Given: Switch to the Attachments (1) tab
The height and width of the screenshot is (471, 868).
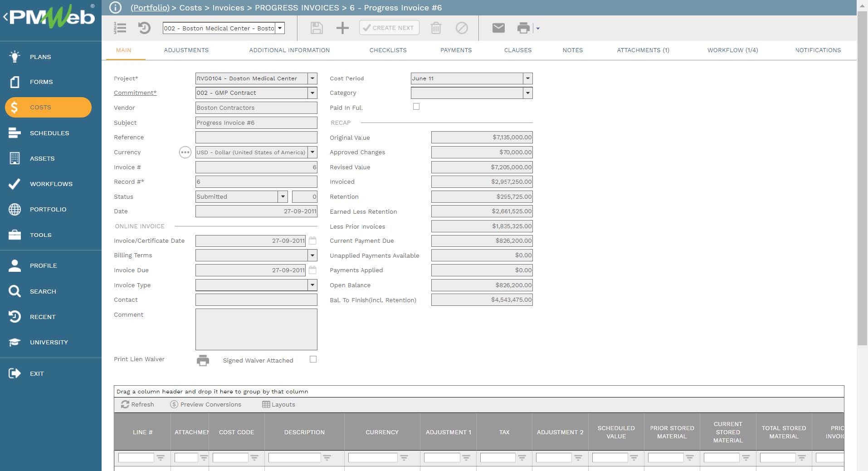Looking at the screenshot, I should (643, 50).
